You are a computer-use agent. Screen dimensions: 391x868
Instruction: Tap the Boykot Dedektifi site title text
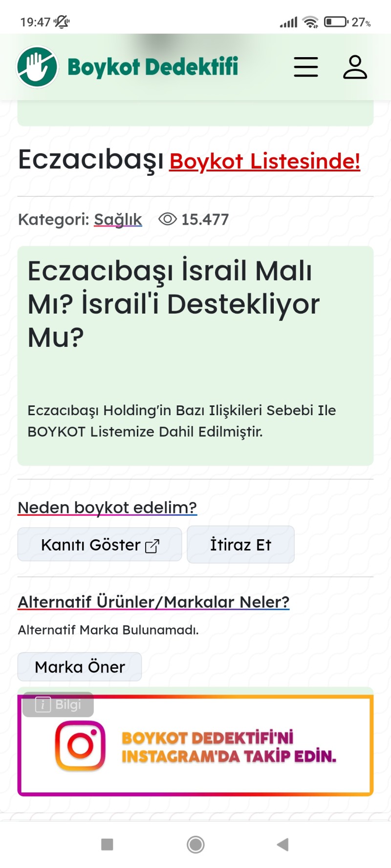pos(152,67)
